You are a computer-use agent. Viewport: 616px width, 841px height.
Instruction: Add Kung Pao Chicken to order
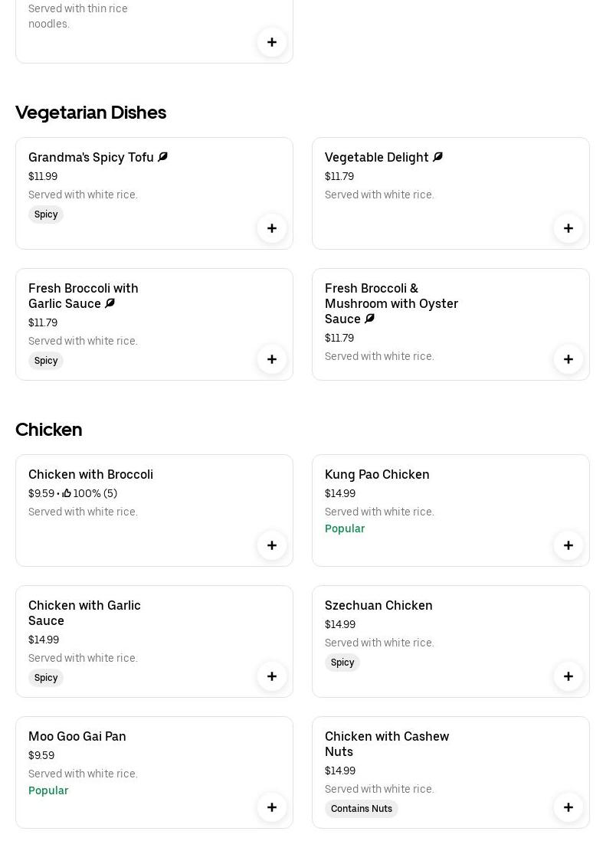pyautogui.click(x=568, y=545)
